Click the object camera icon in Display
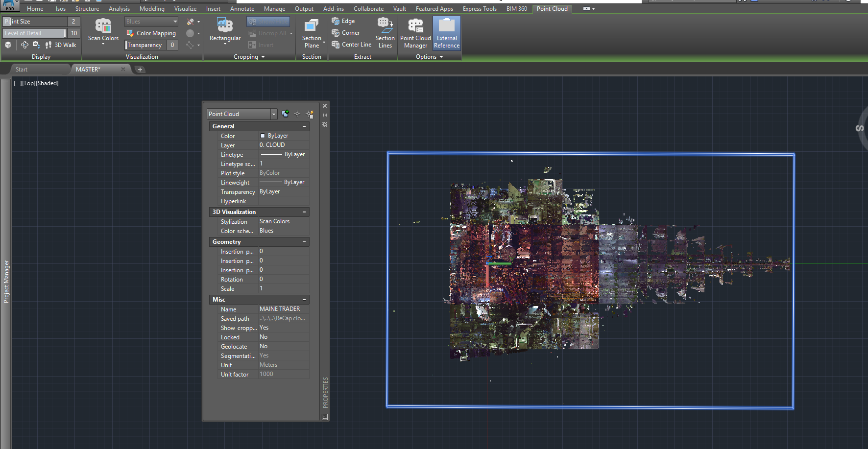This screenshot has width=868, height=449. pyautogui.click(x=36, y=45)
